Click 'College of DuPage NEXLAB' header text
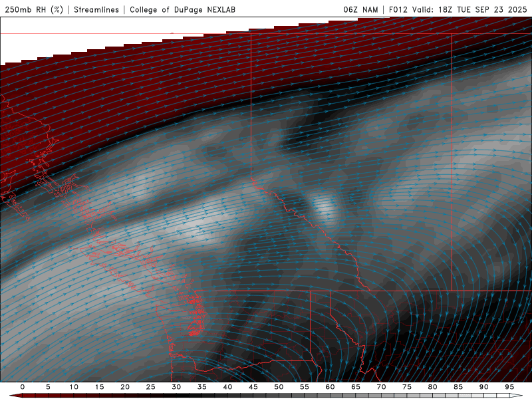Screen dimensions: 532x399 182,9
